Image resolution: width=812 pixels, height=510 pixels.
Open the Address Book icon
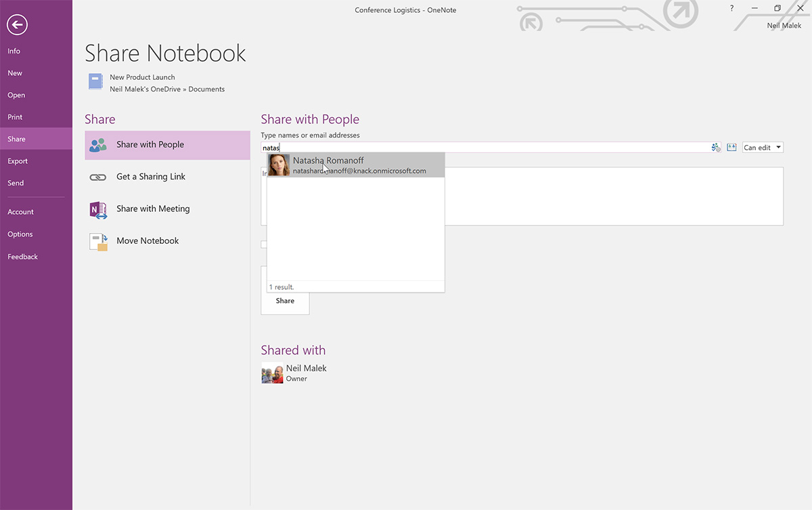click(x=731, y=147)
